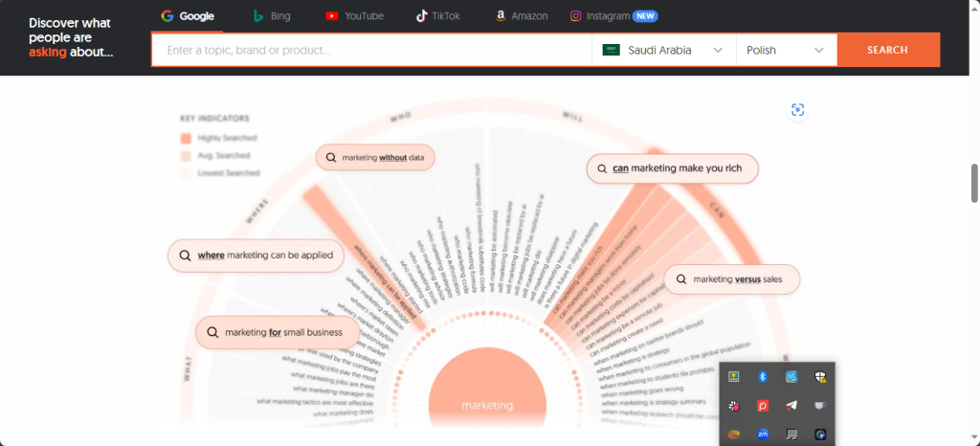Open the "marketing versus sales" suggestion

pyautogui.click(x=731, y=279)
